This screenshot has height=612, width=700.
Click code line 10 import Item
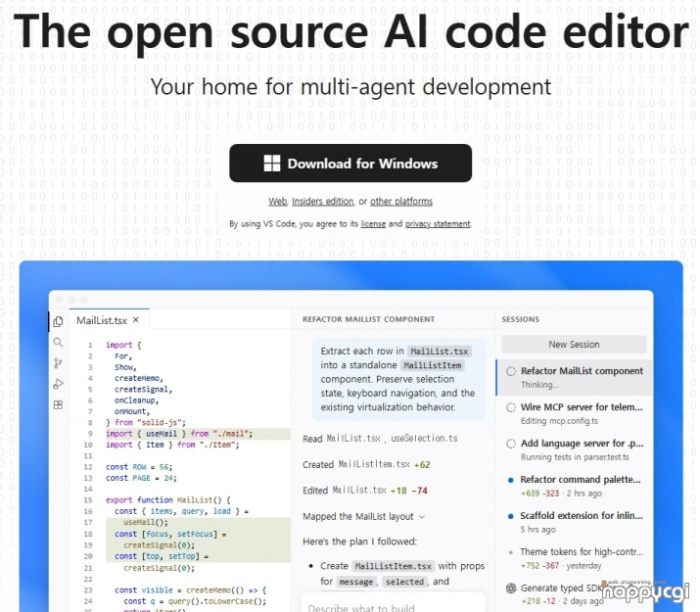172,445
